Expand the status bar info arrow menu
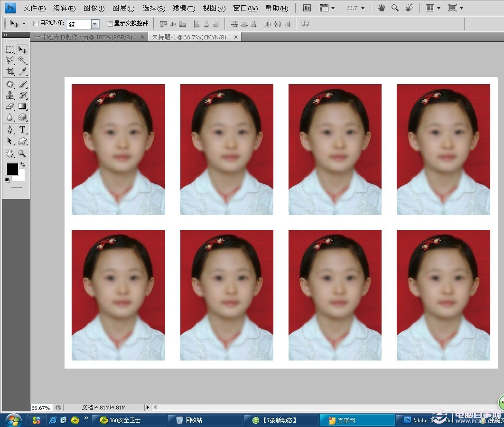 pyautogui.click(x=148, y=408)
